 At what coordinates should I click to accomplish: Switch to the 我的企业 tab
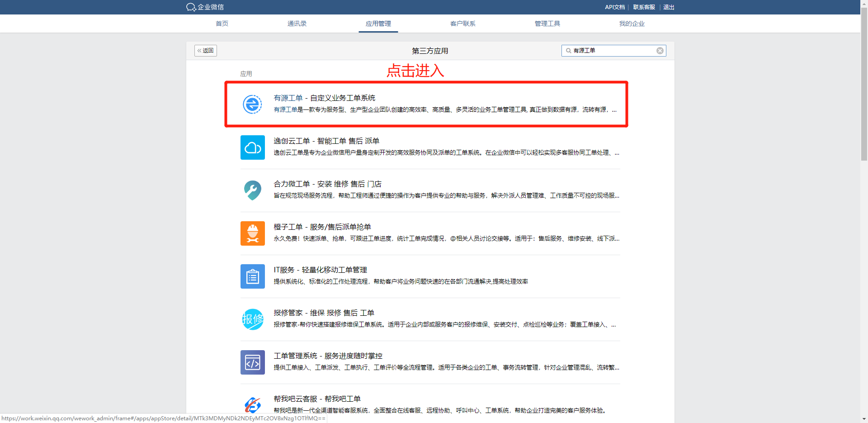632,24
